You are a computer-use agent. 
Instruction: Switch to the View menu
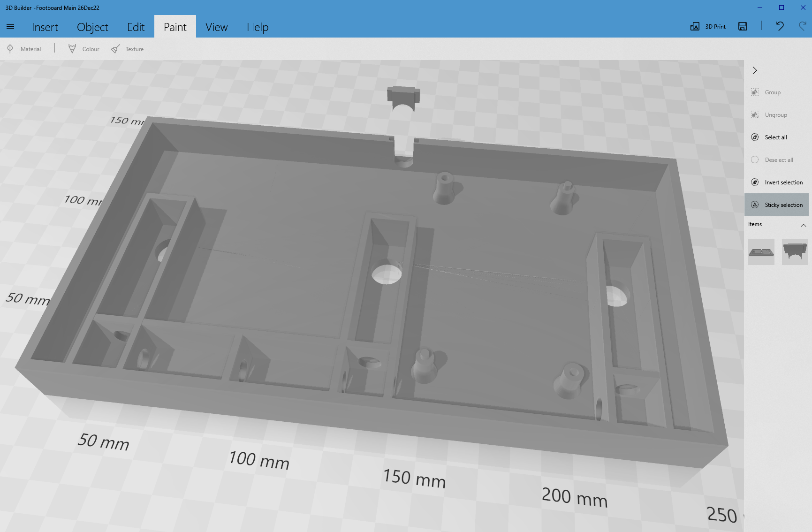[x=216, y=27]
